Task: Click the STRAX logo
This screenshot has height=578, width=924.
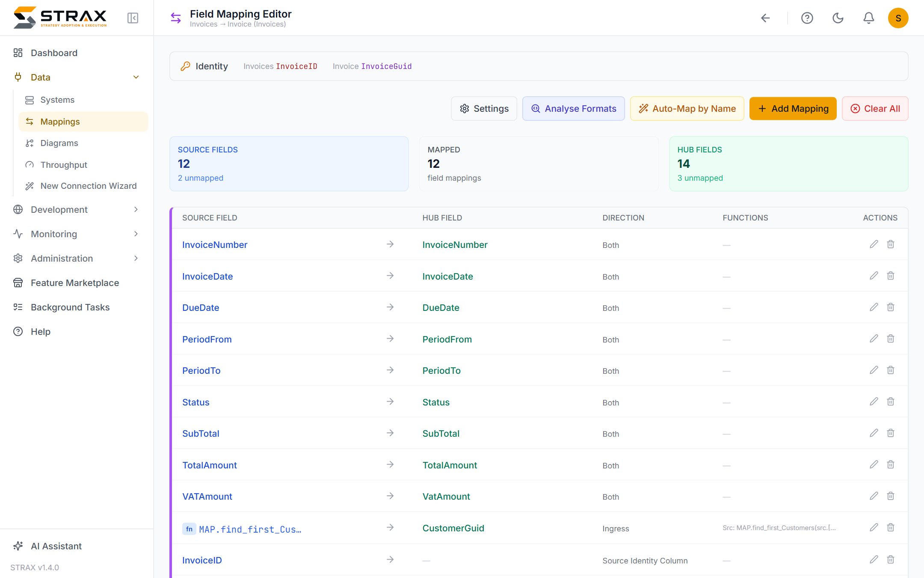Action: point(60,17)
